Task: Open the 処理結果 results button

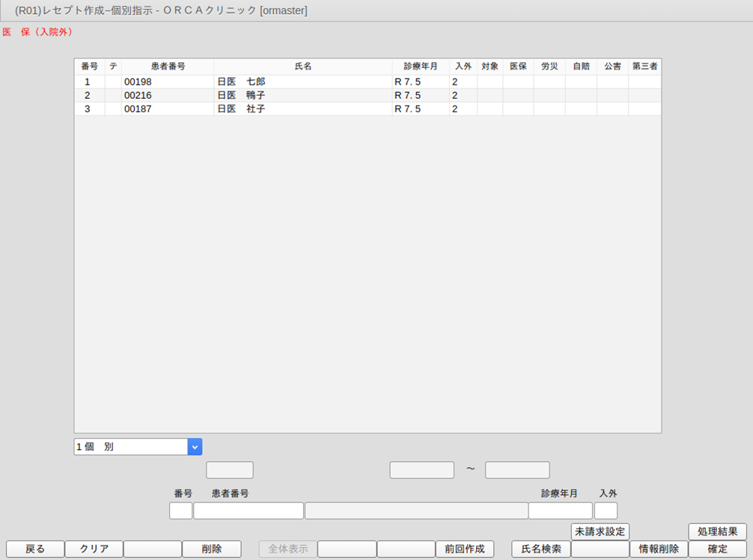Action: tap(717, 532)
